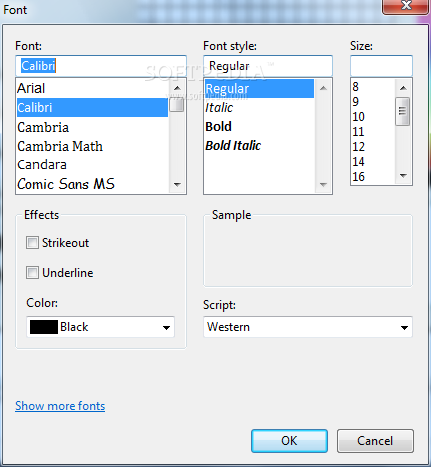Click the Size input field
Viewport: 431px width, 467px height.
click(x=381, y=66)
